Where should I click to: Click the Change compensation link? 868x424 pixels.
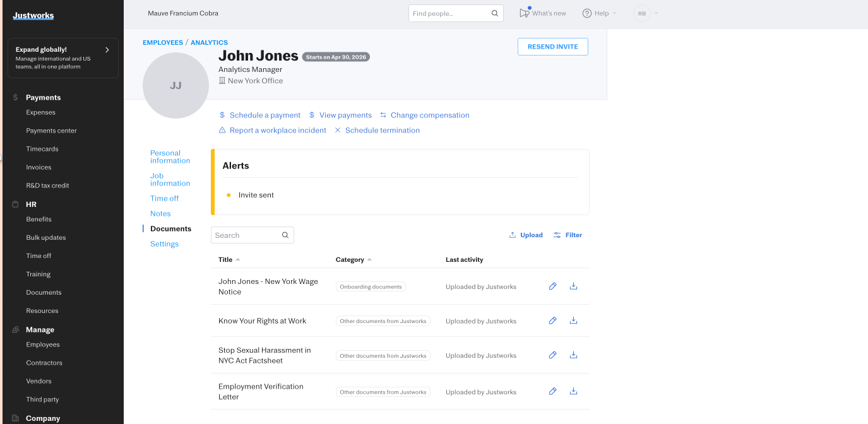pos(429,115)
